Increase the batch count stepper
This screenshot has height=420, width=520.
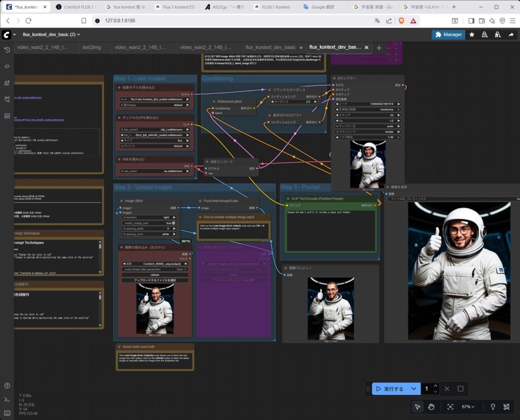click(436, 386)
